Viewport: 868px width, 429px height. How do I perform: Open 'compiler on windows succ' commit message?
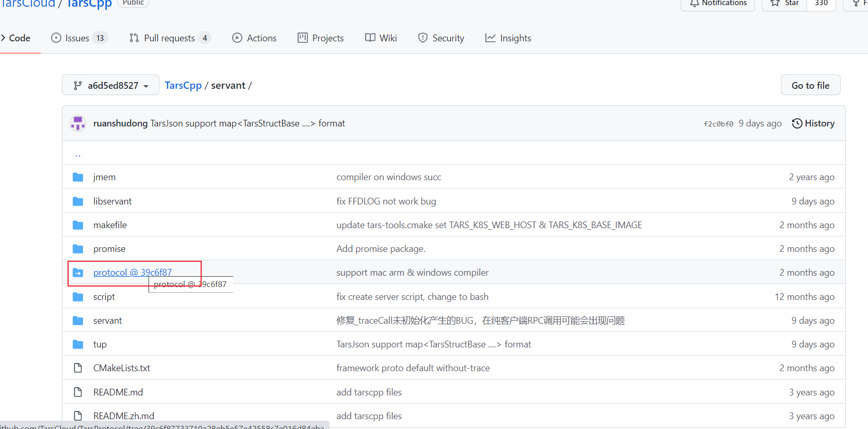[x=389, y=177]
